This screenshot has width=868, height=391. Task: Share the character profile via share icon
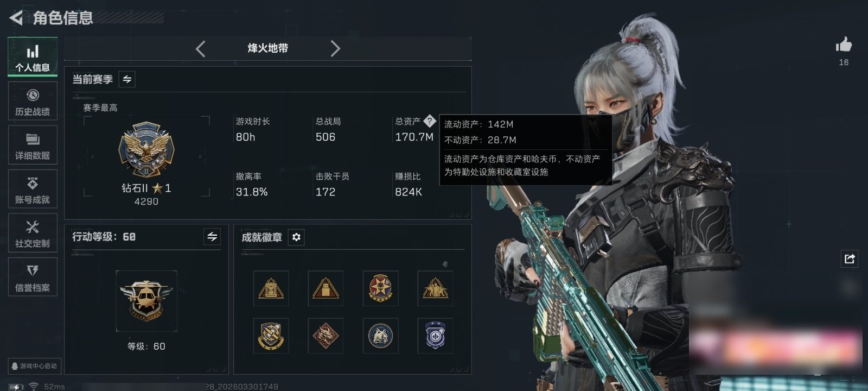850,258
